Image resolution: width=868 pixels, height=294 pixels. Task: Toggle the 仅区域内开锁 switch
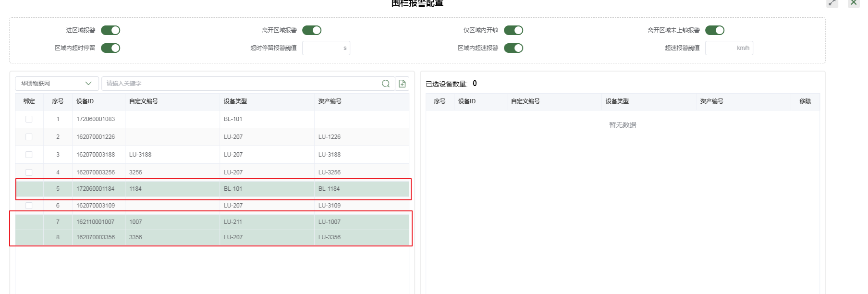click(513, 30)
